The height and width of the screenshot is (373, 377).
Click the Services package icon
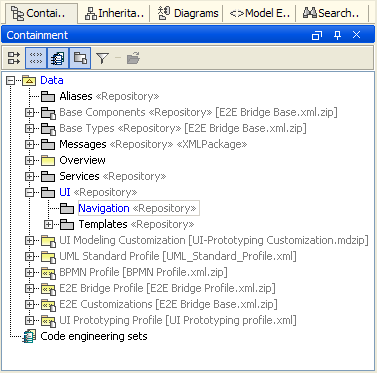[48, 176]
